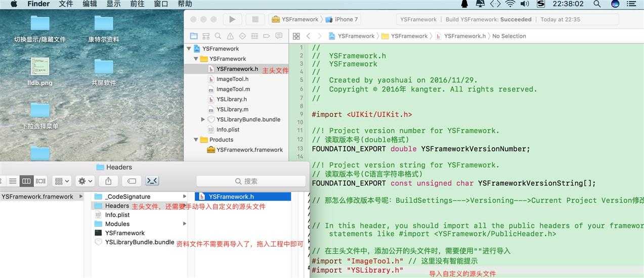Select YSFramework.h in Finder's Headers column
Screen dimensions: 644x278
click(243, 197)
